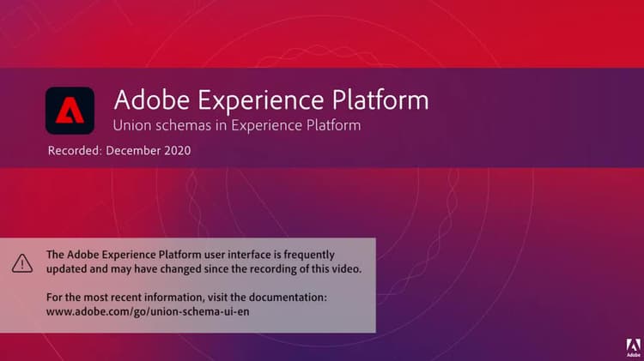Screen dimensions: 644x361
Task: Click the word "Adobe" in main title
Action: [152, 99]
